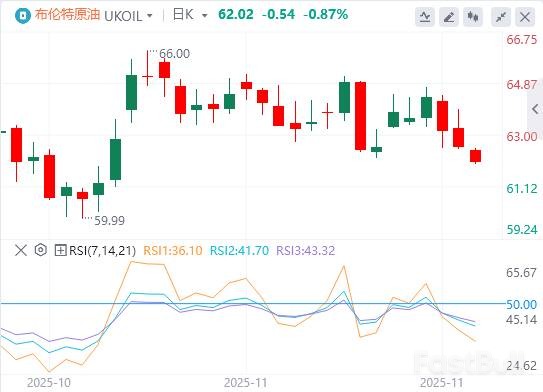The image size is (543, 392).
Task: Open candlestick chart style icon
Action: (x=473, y=16)
